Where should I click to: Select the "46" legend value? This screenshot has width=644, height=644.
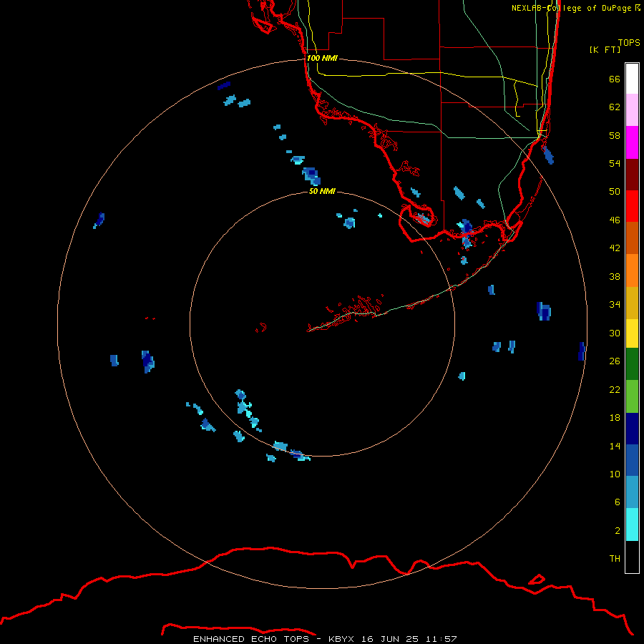[x=615, y=220]
